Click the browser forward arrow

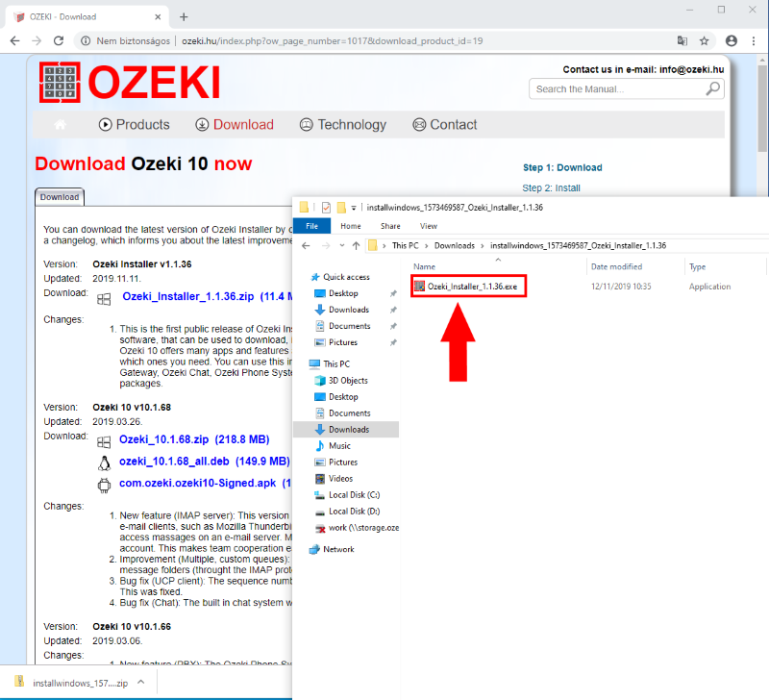(x=37, y=40)
